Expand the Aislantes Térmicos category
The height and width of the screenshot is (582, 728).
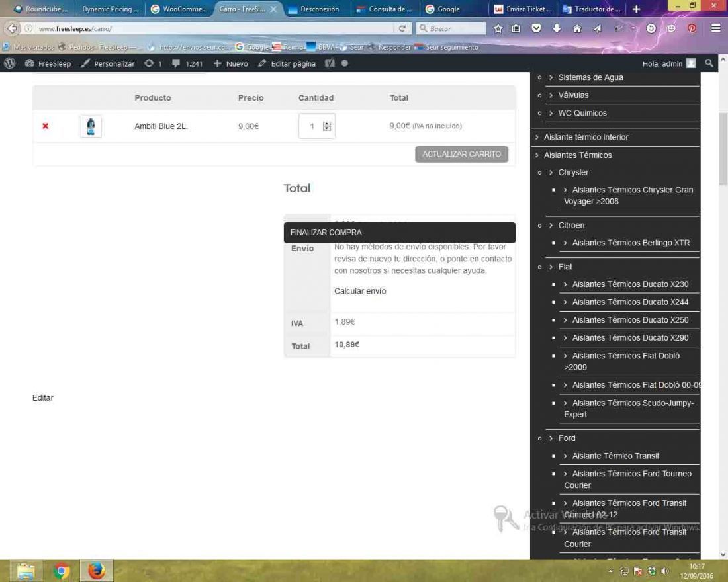[x=578, y=155]
